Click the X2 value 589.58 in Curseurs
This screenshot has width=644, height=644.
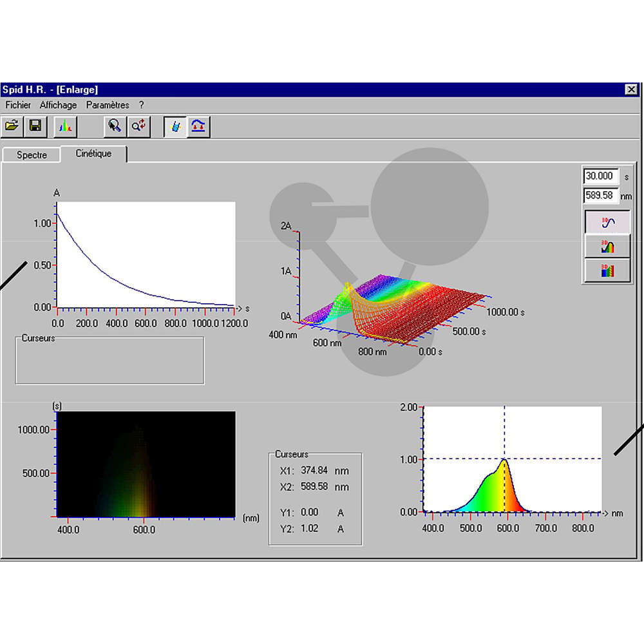click(x=314, y=487)
